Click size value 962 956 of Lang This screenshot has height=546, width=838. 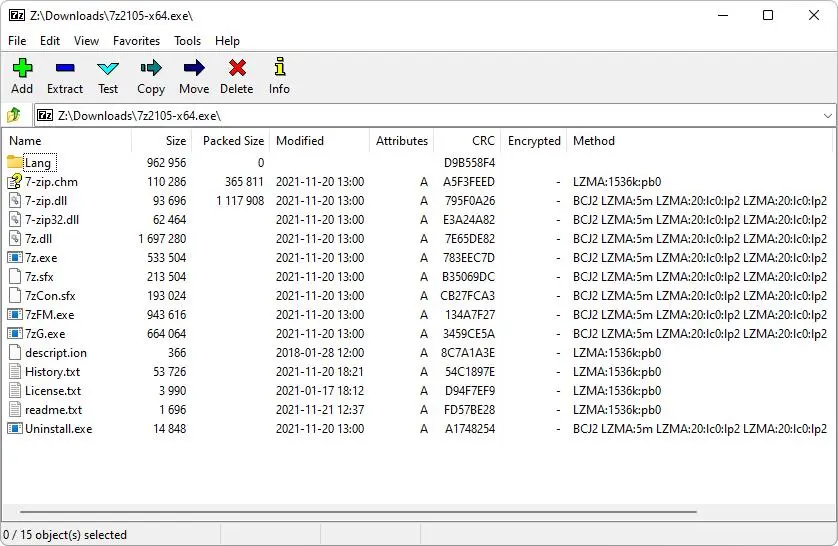tap(167, 162)
